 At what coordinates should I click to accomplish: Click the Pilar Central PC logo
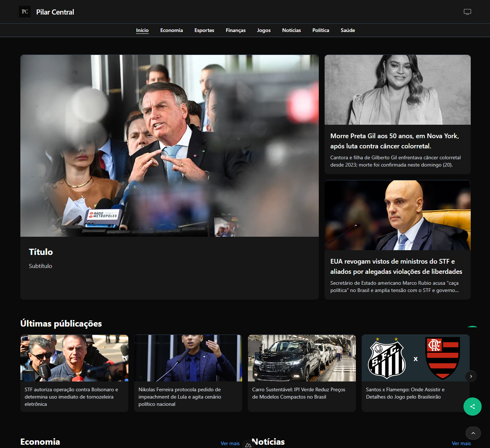pyautogui.click(x=25, y=12)
